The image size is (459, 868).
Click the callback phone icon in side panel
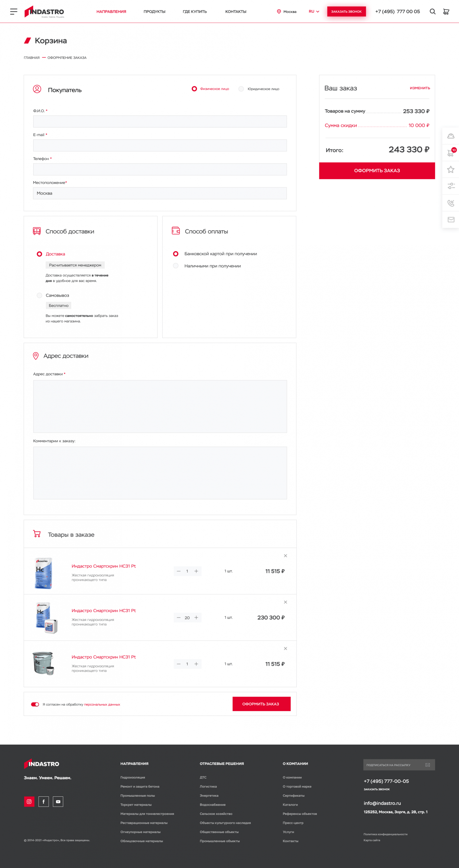point(451,203)
